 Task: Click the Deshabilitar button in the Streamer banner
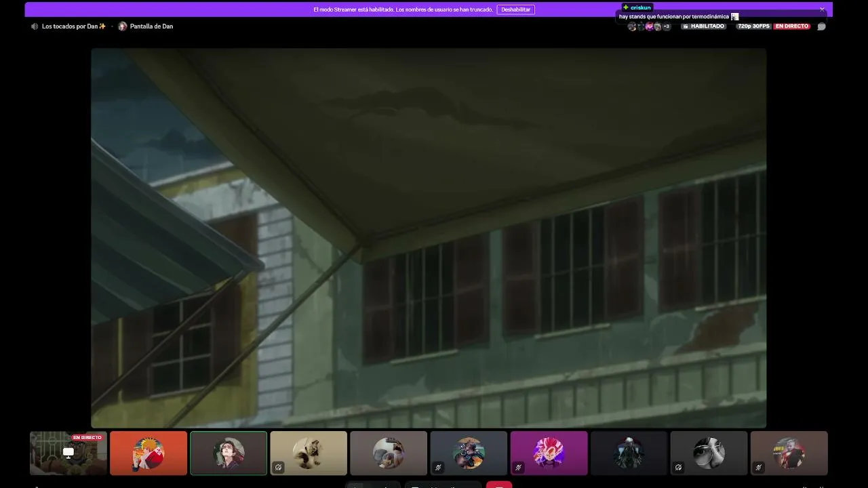pyautogui.click(x=515, y=9)
